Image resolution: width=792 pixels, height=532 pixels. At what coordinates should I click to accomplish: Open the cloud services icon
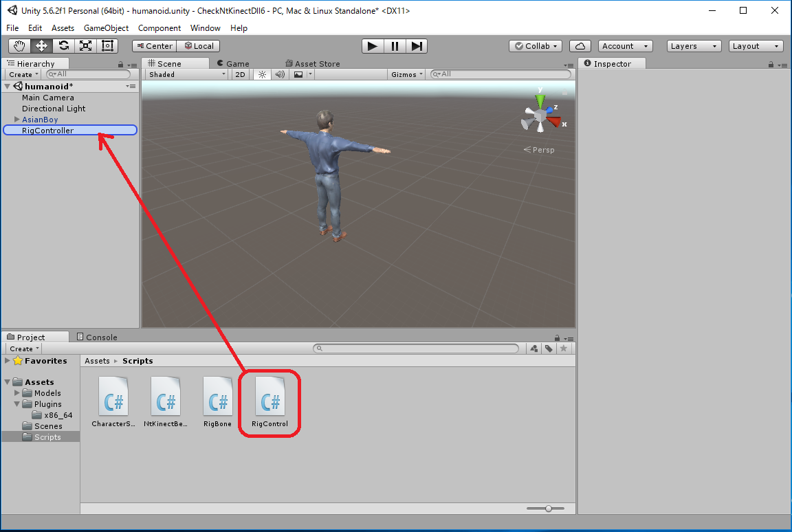580,46
